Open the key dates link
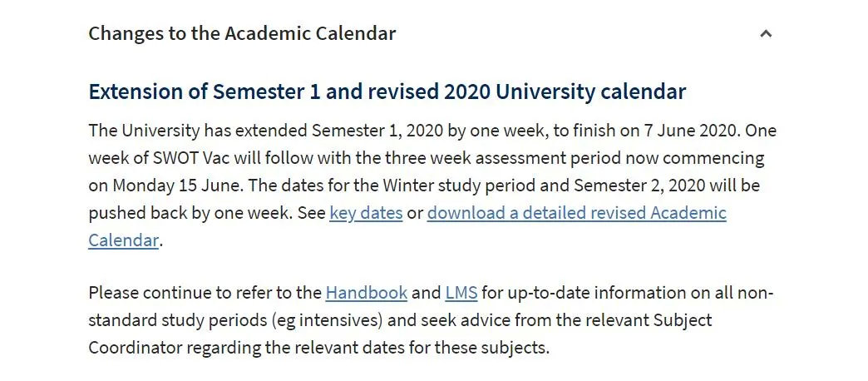The width and height of the screenshot is (868, 381). [366, 213]
